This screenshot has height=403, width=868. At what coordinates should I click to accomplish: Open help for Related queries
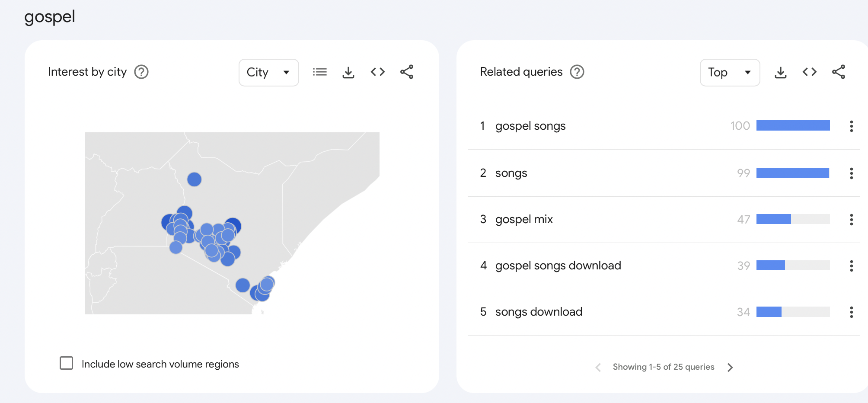577,72
